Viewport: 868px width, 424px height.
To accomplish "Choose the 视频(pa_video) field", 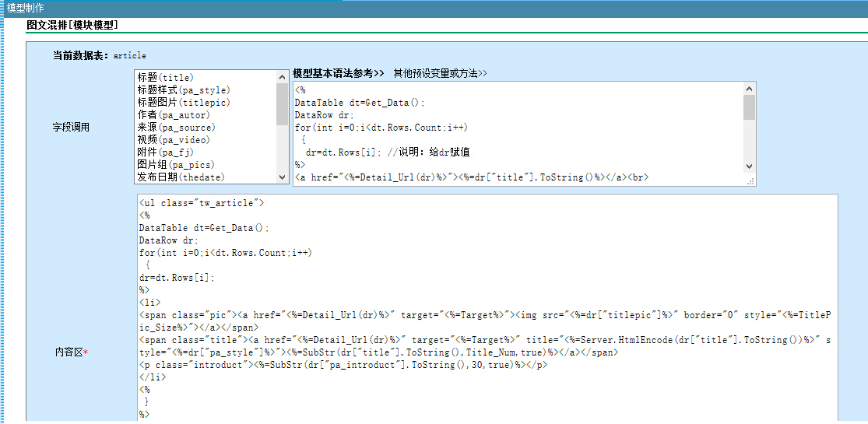I will click(174, 140).
